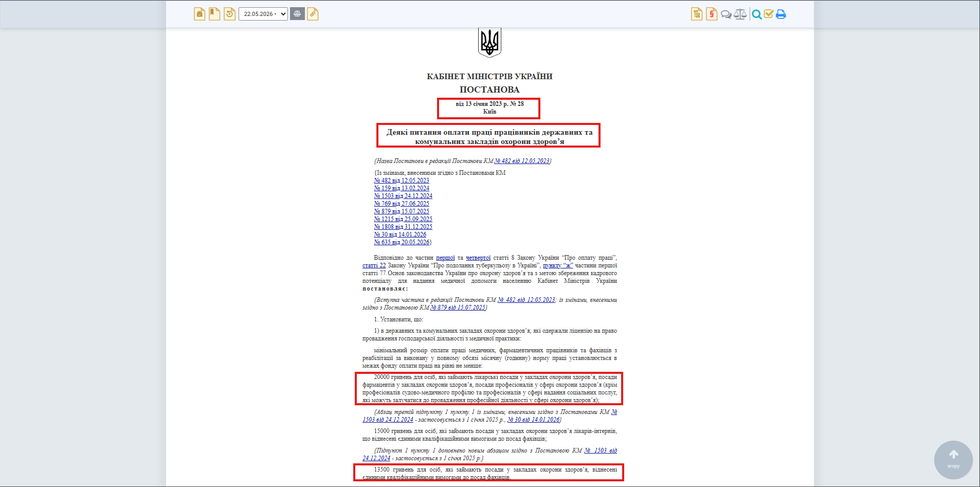
Task: Open link № 769 від 27.06.2025
Action: click(402, 204)
